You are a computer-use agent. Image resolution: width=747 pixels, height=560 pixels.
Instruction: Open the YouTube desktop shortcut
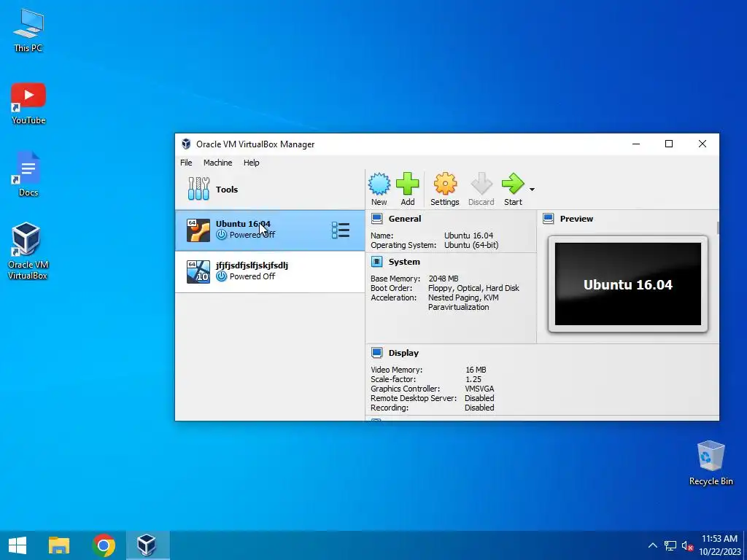coord(28,104)
